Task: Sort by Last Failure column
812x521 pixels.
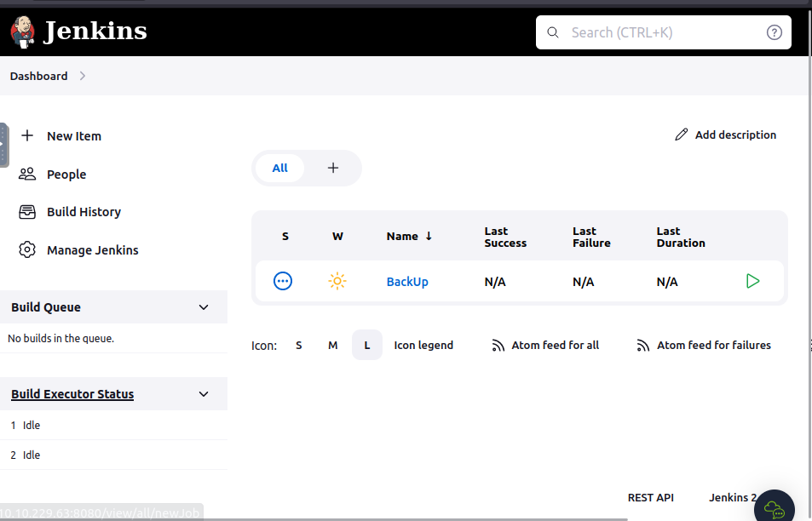Action: [x=591, y=237]
